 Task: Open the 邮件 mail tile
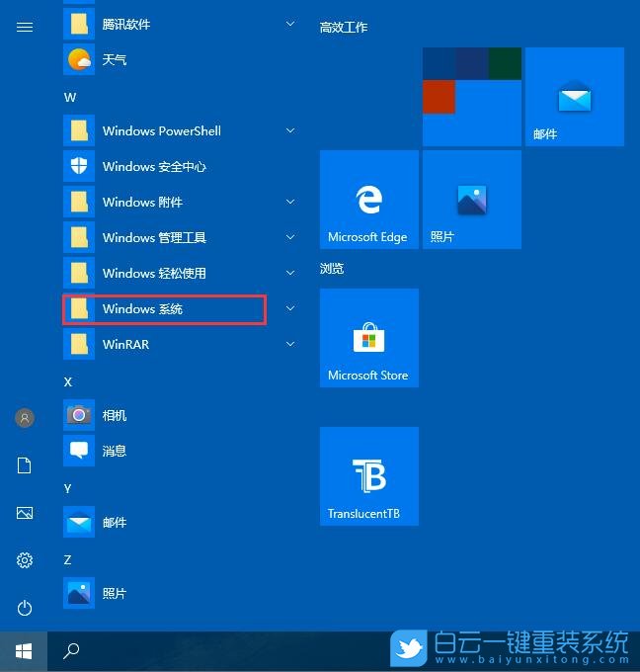[575, 97]
